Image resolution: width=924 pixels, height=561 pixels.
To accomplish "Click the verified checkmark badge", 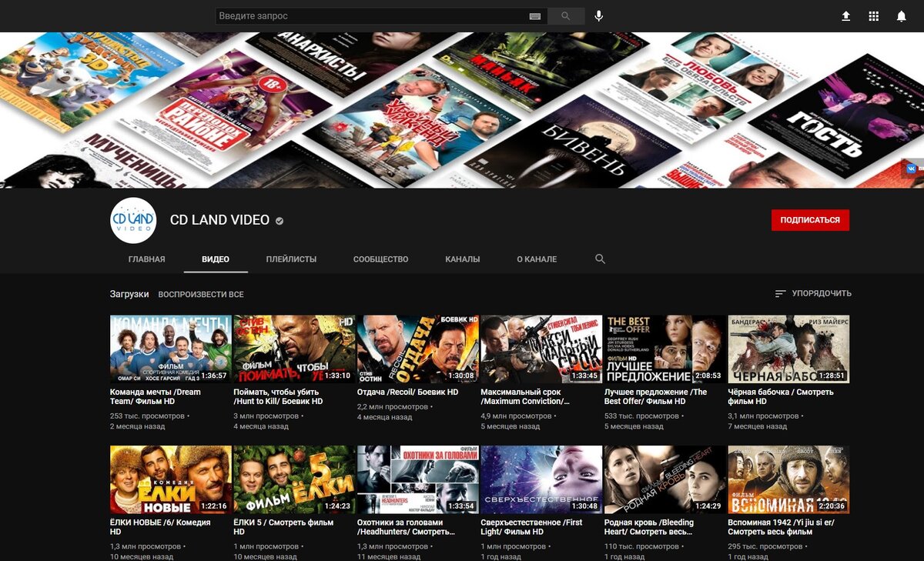I will coord(280,221).
